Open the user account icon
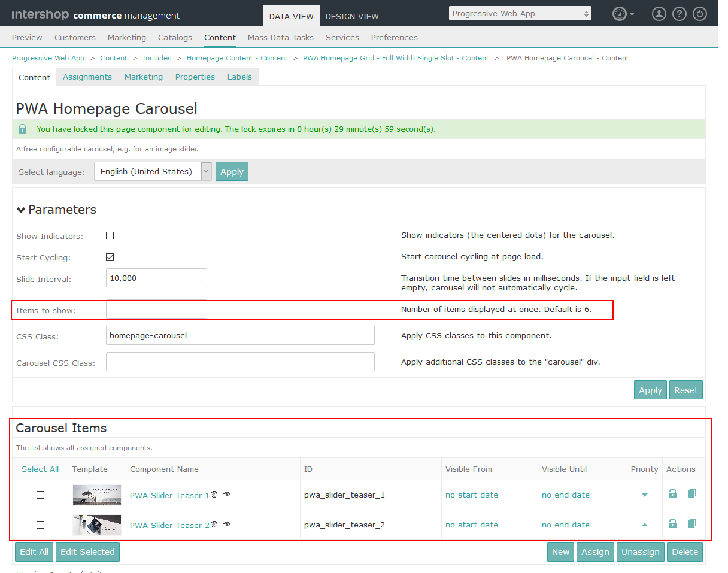The image size is (728, 573). [x=659, y=13]
